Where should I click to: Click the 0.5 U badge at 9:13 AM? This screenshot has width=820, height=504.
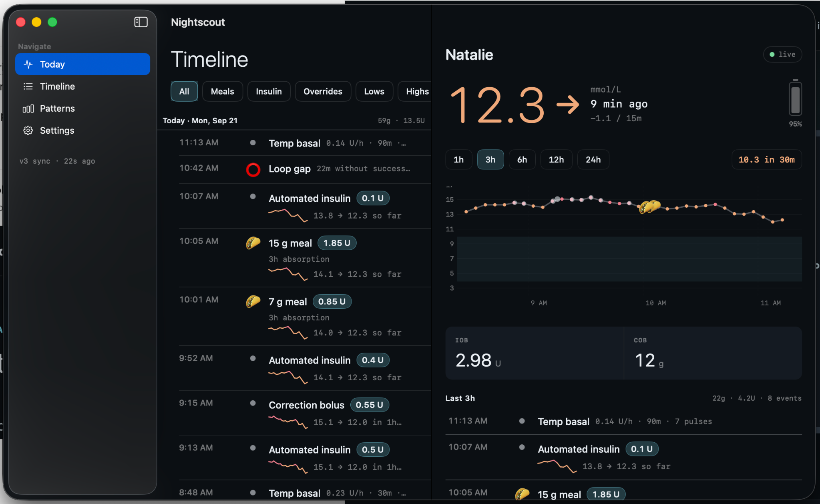click(x=373, y=450)
